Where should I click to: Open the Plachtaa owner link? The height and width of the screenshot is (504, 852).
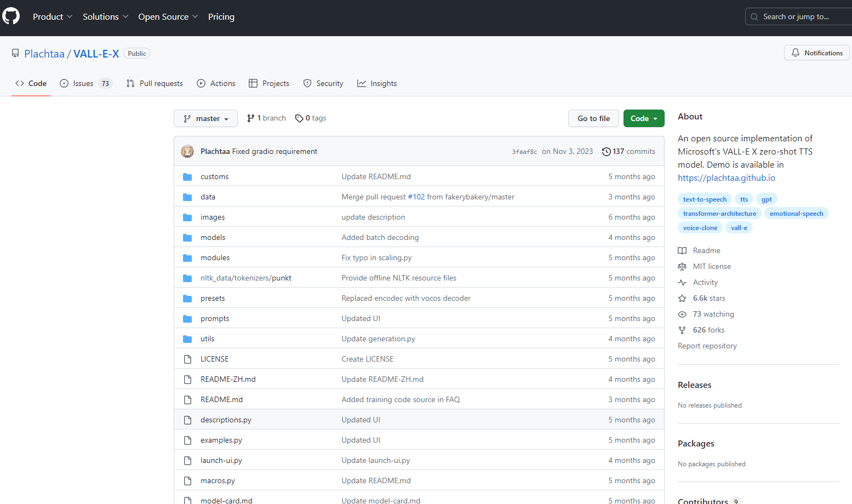[44, 54]
